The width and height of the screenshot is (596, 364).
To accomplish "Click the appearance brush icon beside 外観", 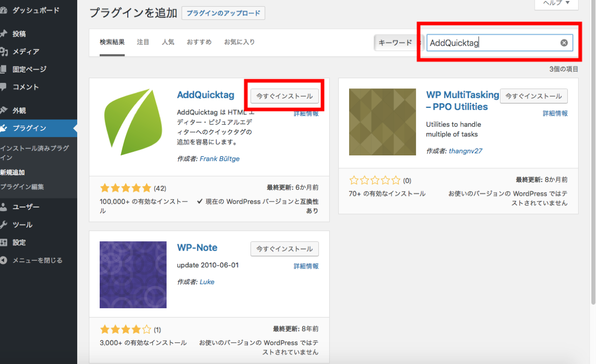I will pos(4,110).
